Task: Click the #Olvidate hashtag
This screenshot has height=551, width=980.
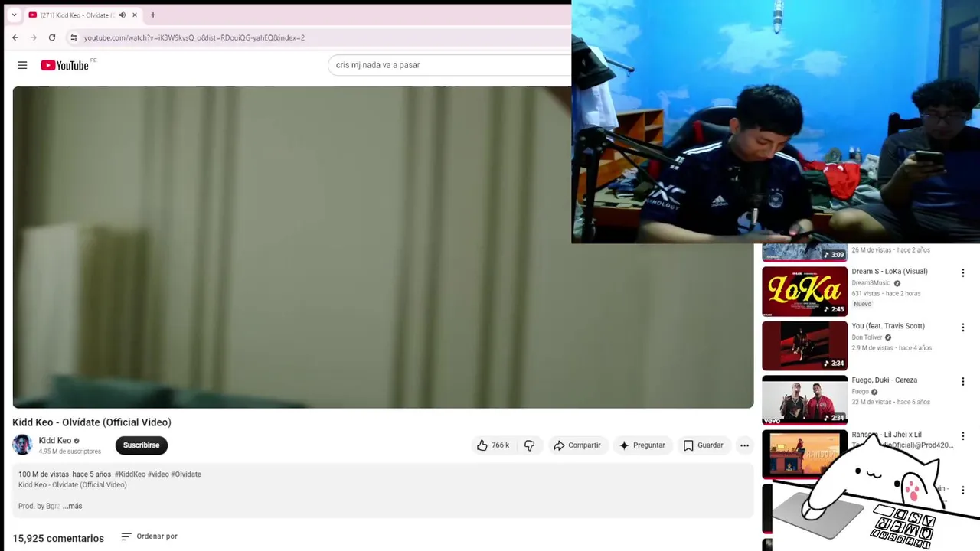Action: tap(186, 474)
